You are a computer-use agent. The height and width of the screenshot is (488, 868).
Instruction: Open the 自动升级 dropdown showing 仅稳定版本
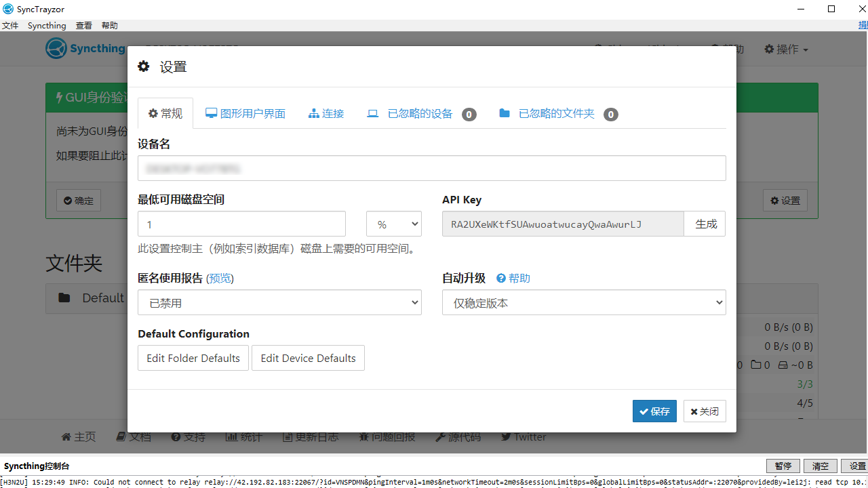tap(583, 302)
